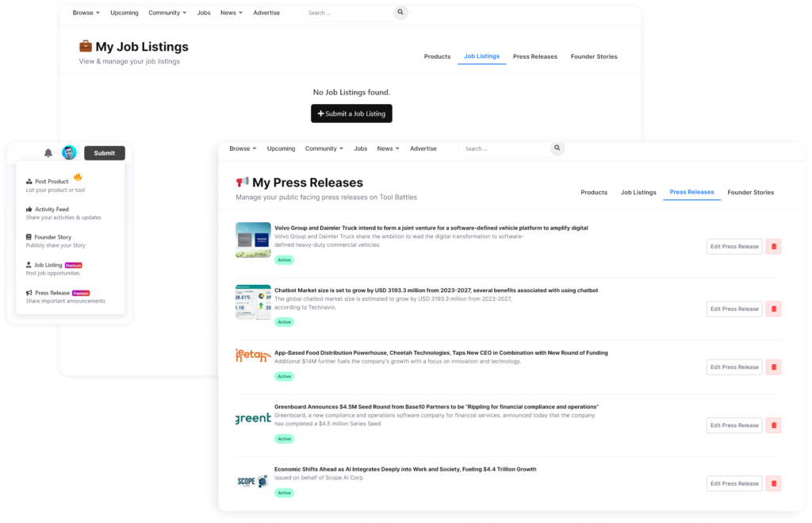Switch to Founder Stories tab in Press Releases window

(x=751, y=192)
